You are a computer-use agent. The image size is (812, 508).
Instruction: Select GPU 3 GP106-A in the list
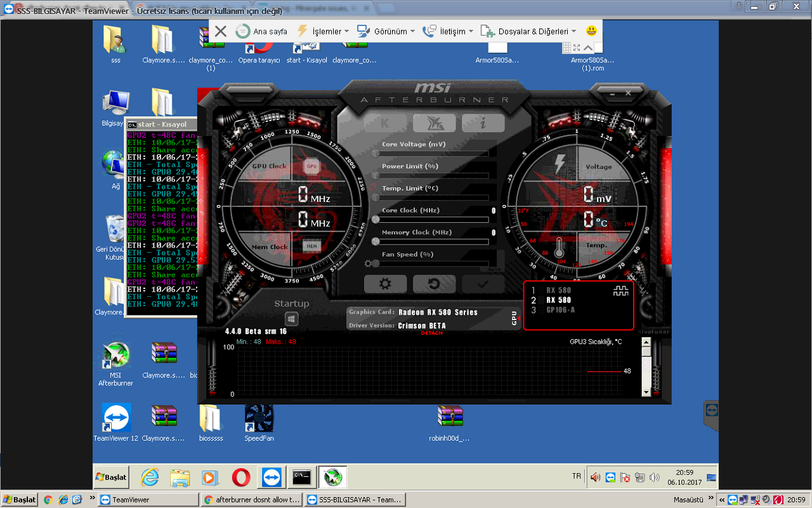coord(558,311)
